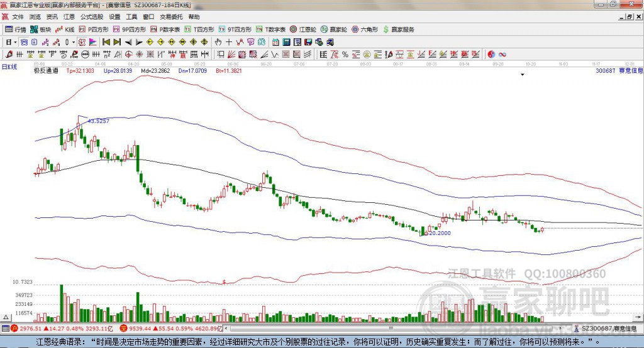This screenshot has width=644, height=348.
Task: Open the 浏览 menu
Action: click(35, 17)
